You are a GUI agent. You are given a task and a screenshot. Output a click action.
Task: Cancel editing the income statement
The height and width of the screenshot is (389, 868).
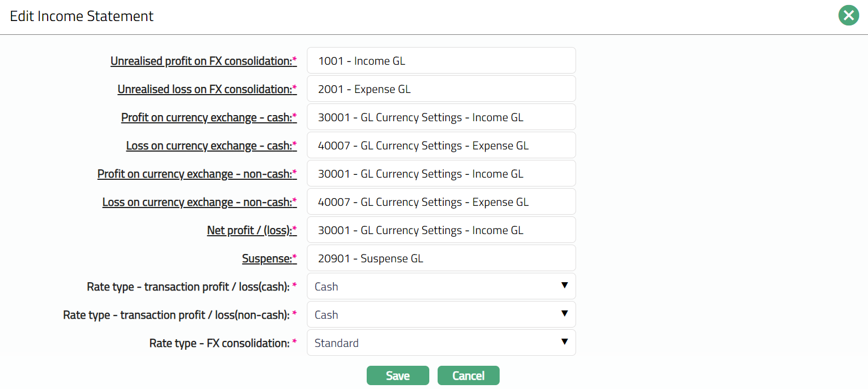[x=468, y=375]
